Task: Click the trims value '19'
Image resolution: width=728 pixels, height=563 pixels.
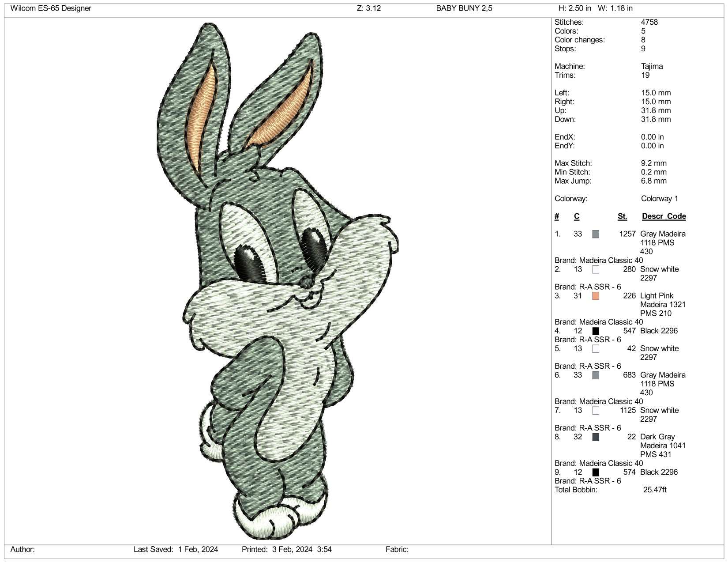Action: click(645, 75)
